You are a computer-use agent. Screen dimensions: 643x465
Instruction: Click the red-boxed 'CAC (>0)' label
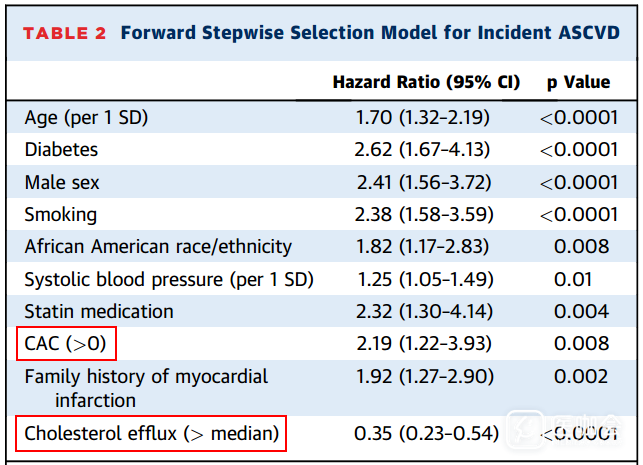click(x=68, y=344)
